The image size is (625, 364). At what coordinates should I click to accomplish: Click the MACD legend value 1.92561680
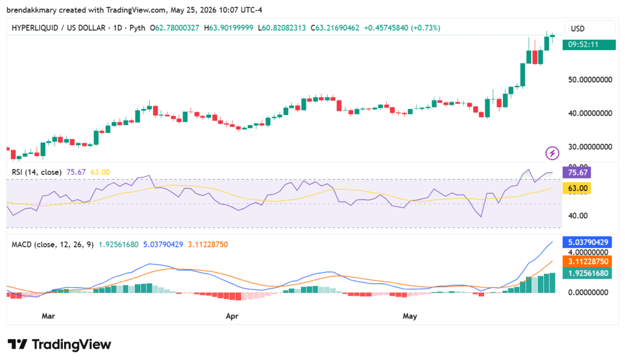coord(118,244)
